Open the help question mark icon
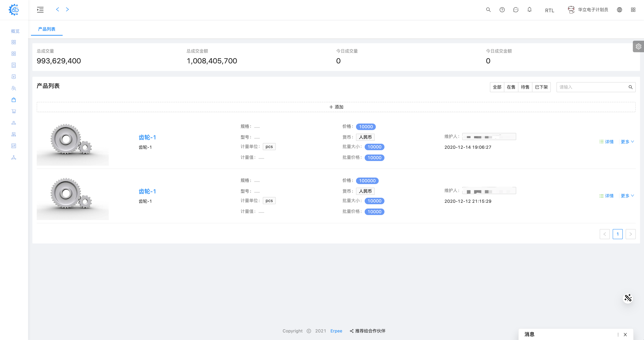The image size is (644, 340). coord(502,10)
